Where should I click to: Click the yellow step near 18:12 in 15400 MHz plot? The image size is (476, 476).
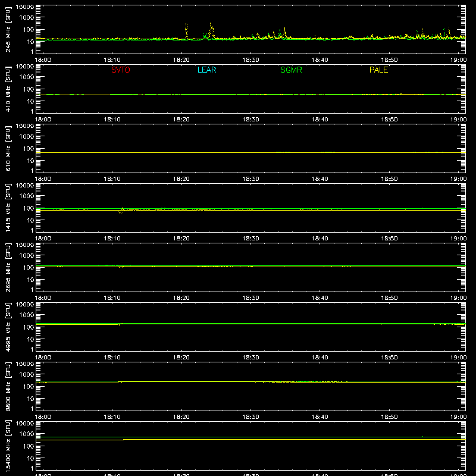[x=123, y=440]
